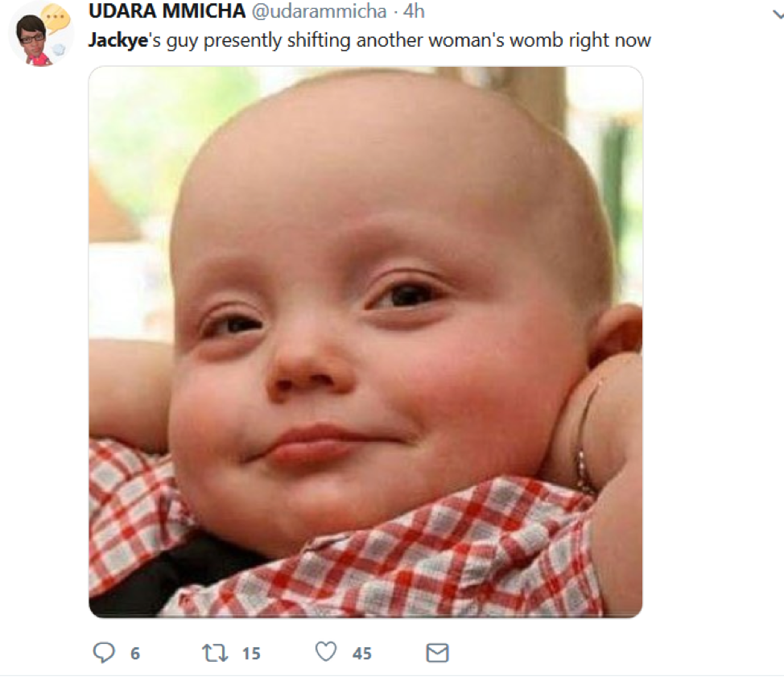The image size is (784, 689).
Task: Like the tweet with the heart icon
Action: point(326,651)
